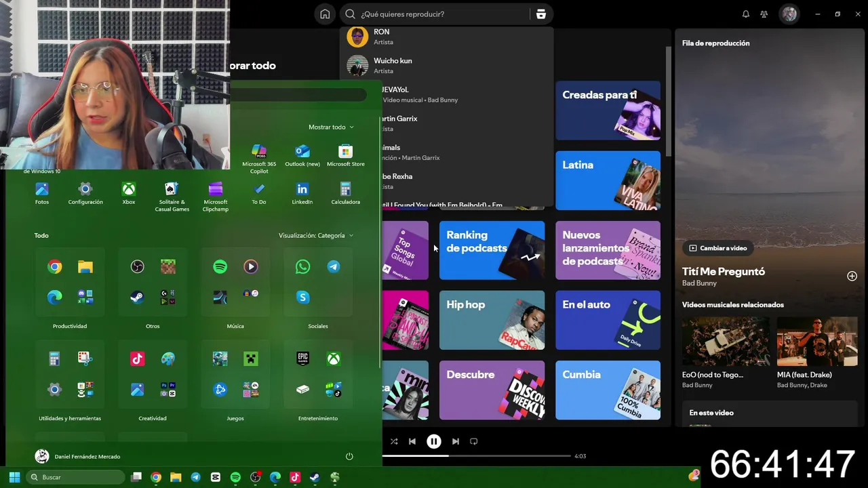Open the Spotify profile avatar menu
868x488 pixels.
[x=789, y=14]
